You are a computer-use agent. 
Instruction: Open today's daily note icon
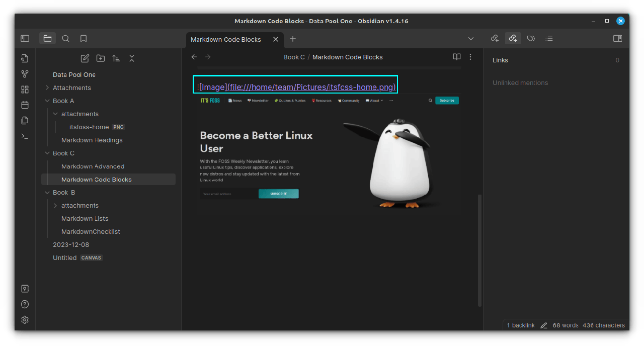pyautogui.click(x=25, y=105)
